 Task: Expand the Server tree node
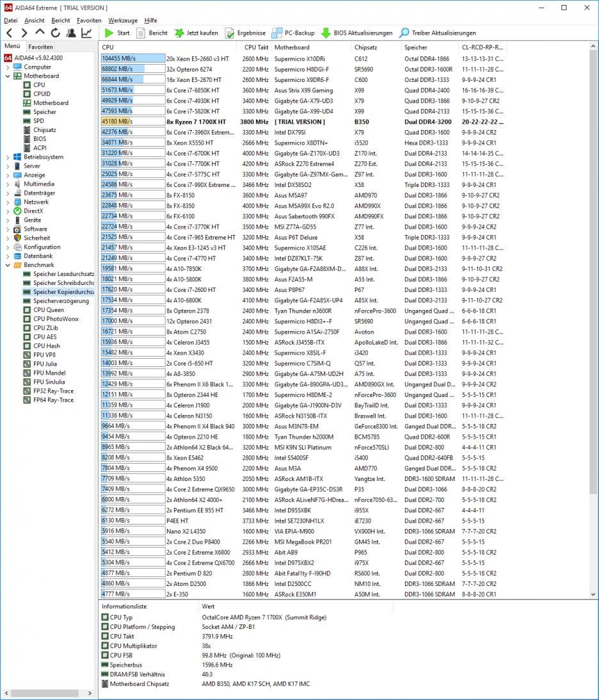pos(8,166)
